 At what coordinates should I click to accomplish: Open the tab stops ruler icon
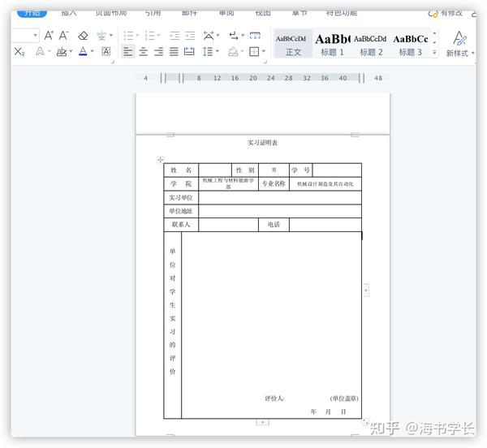pyautogui.click(x=255, y=36)
